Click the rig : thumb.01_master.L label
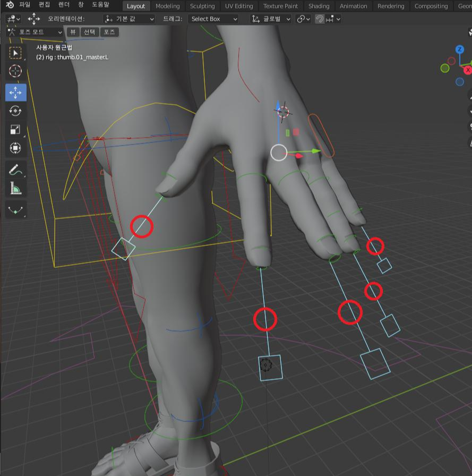This screenshot has width=472, height=476. click(x=72, y=57)
